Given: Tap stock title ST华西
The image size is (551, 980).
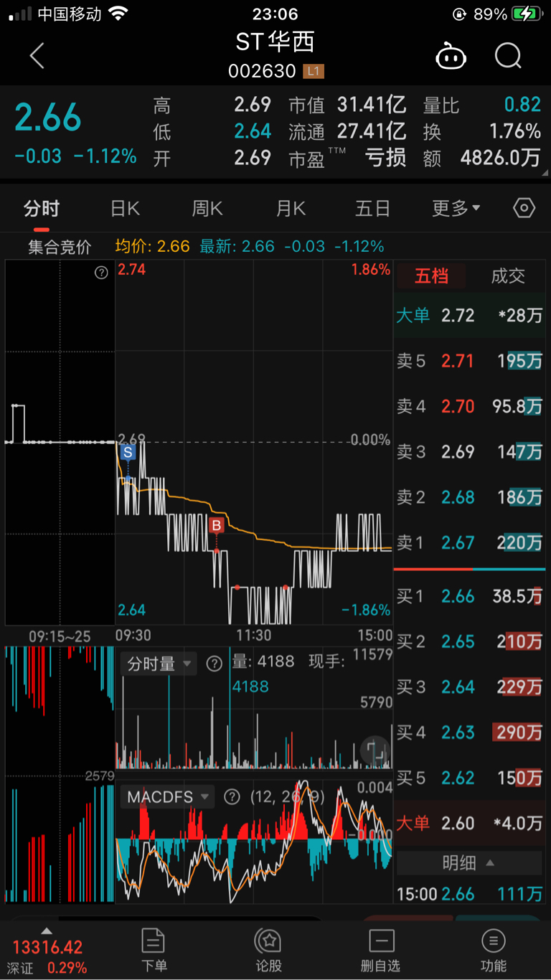Looking at the screenshot, I should 275,42.
